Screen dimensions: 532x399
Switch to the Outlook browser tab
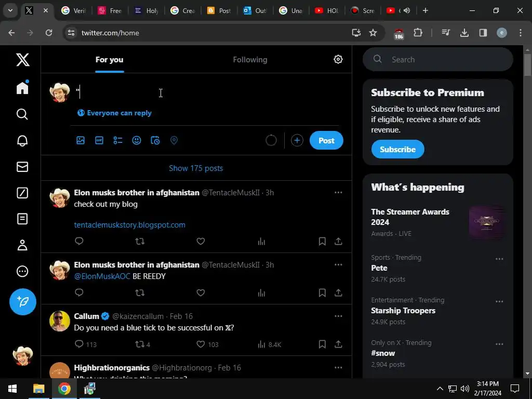[255, 10]
